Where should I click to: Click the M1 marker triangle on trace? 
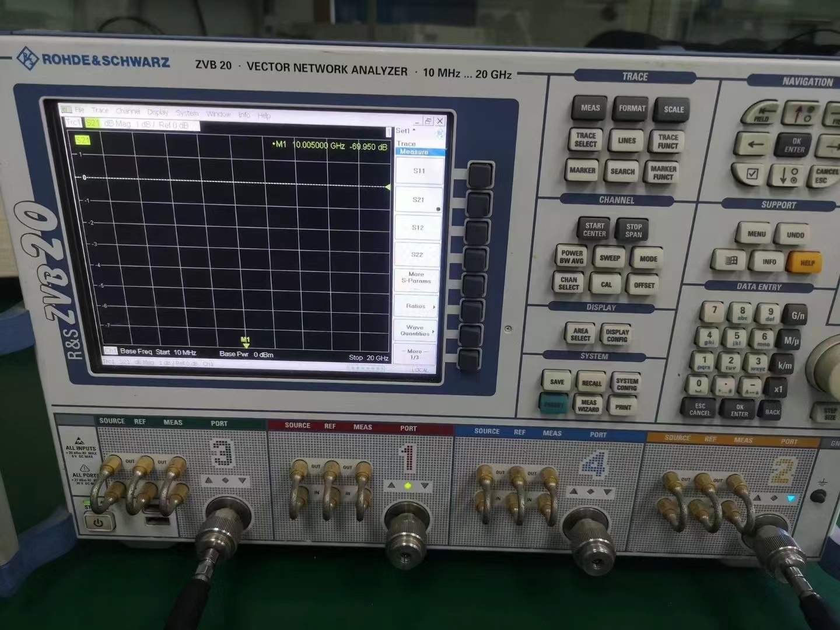click(246, 345)
